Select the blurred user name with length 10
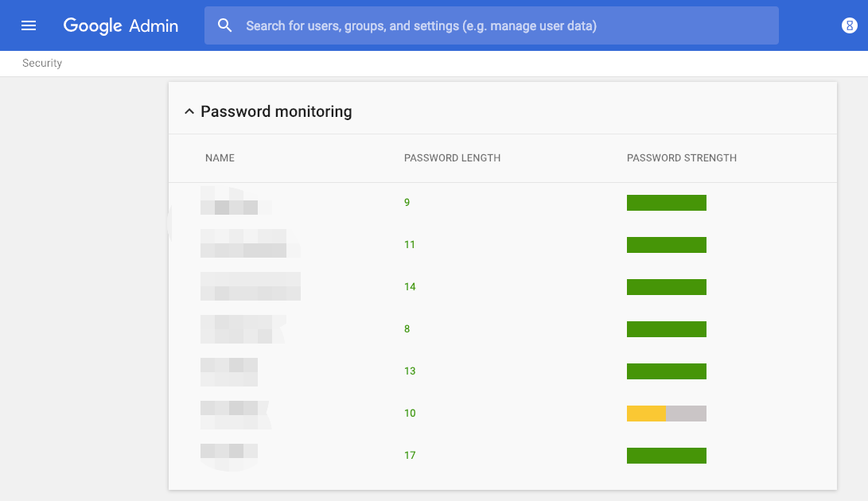 (236, 414)
